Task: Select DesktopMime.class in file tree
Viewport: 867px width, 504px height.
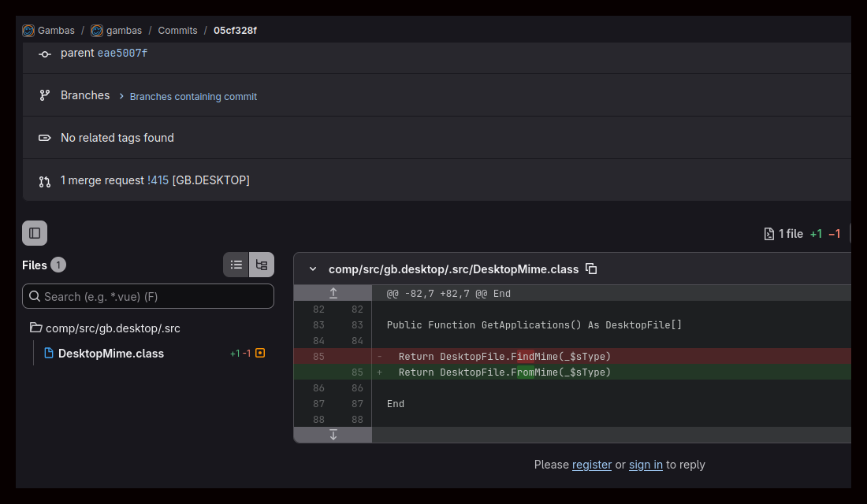Action: (110, 353)
